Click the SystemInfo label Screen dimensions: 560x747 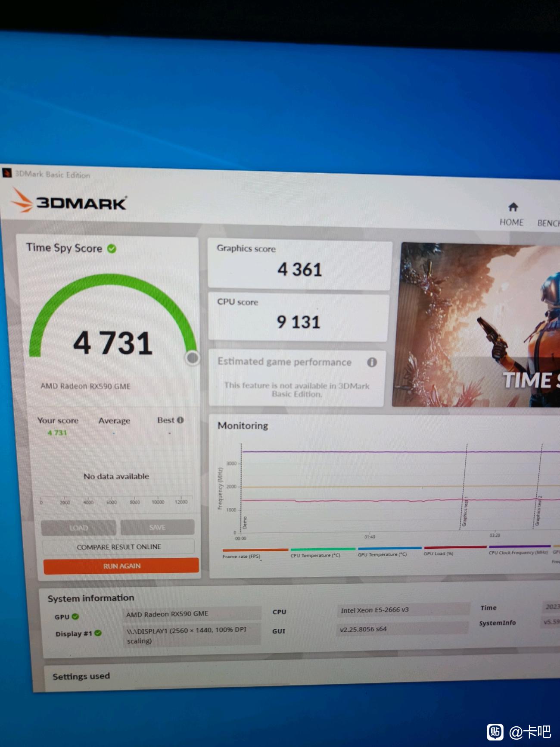498,623
